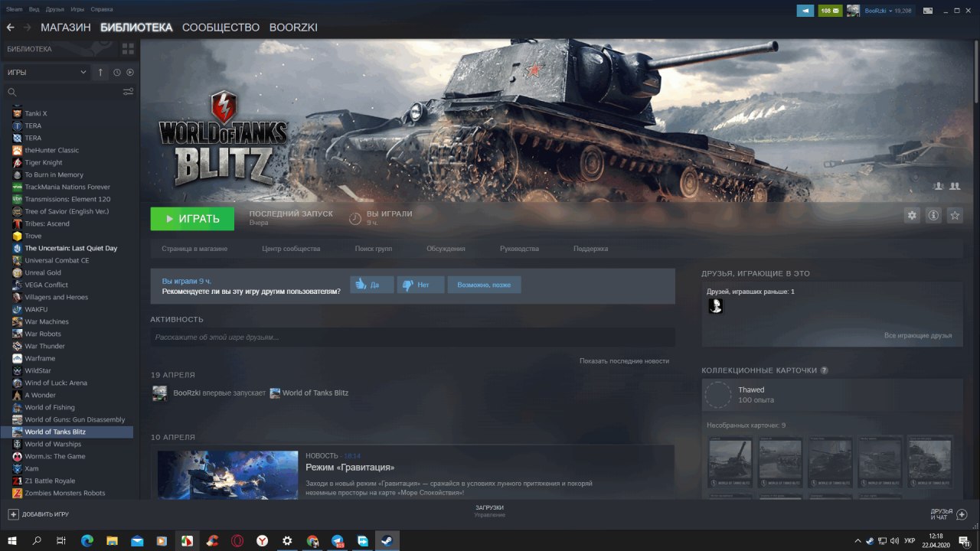This screenshot has height=551, width=980.
Task: Click Добавить игру plus icon
Action: click(x=13, y=514)
